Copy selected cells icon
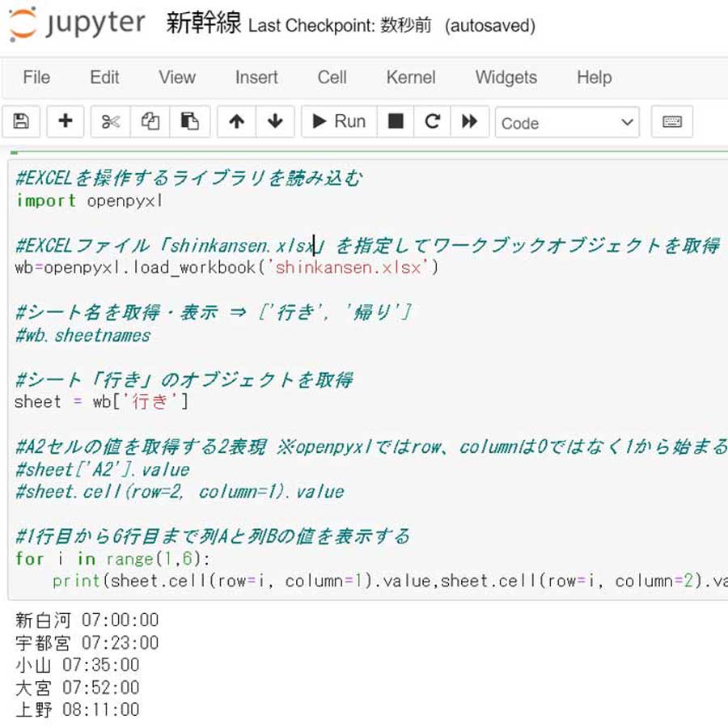The height and width of the screenshot is (728, 728). (x=150, y=121)
